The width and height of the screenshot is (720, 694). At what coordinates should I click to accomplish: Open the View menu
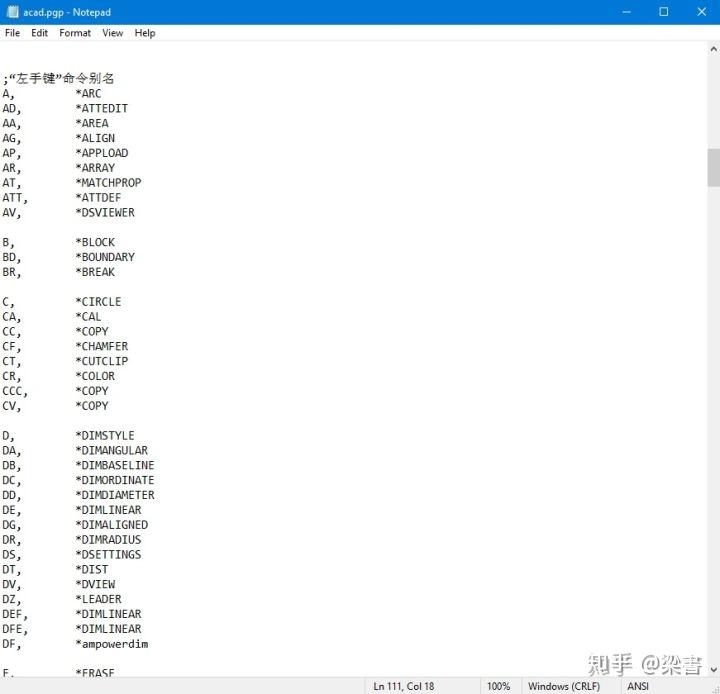(112, 33)
